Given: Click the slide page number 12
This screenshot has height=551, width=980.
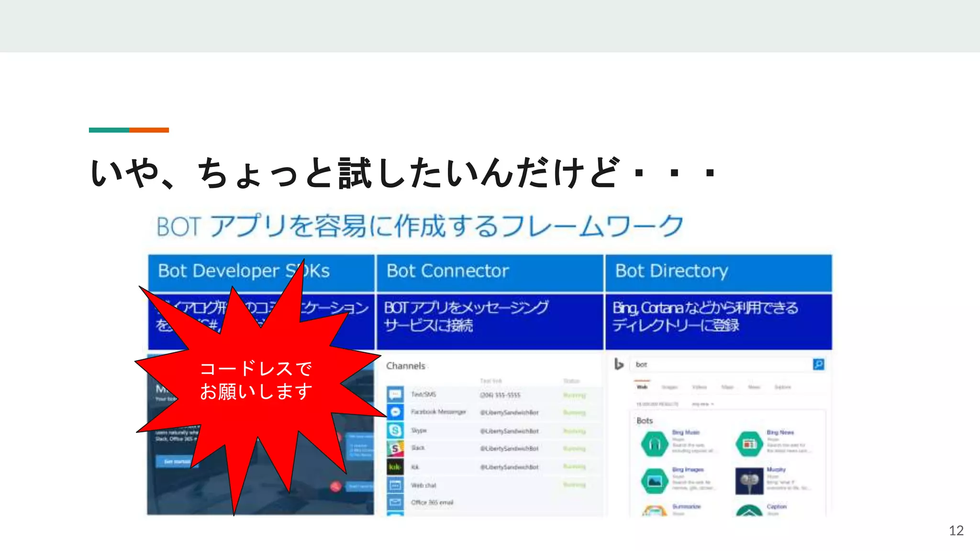Looking at the screenshot, I should click(956, 530).
